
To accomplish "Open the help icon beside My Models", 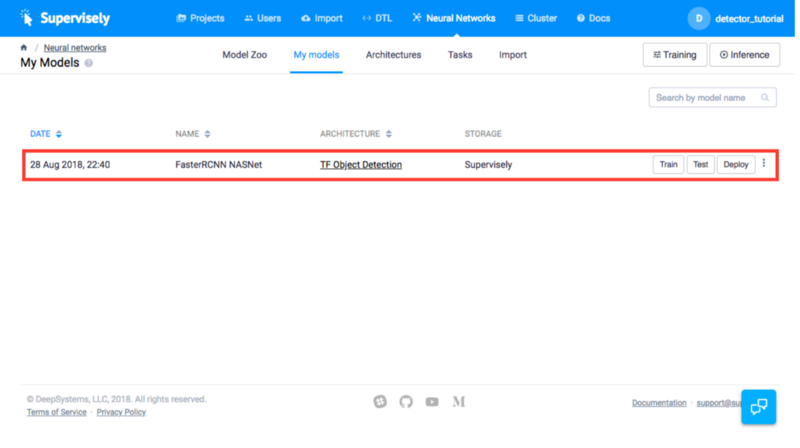I will pyautogui.click(x=89, y=63).
